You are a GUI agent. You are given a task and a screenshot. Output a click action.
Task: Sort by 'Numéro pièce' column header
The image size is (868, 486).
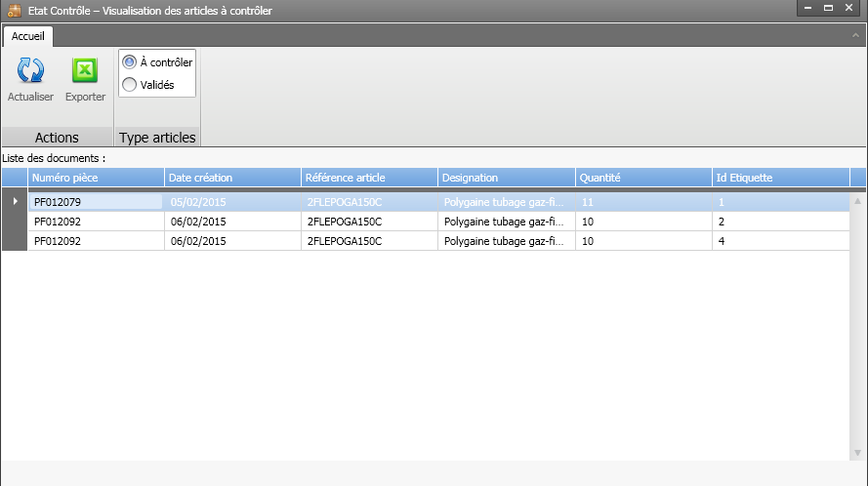95,178
